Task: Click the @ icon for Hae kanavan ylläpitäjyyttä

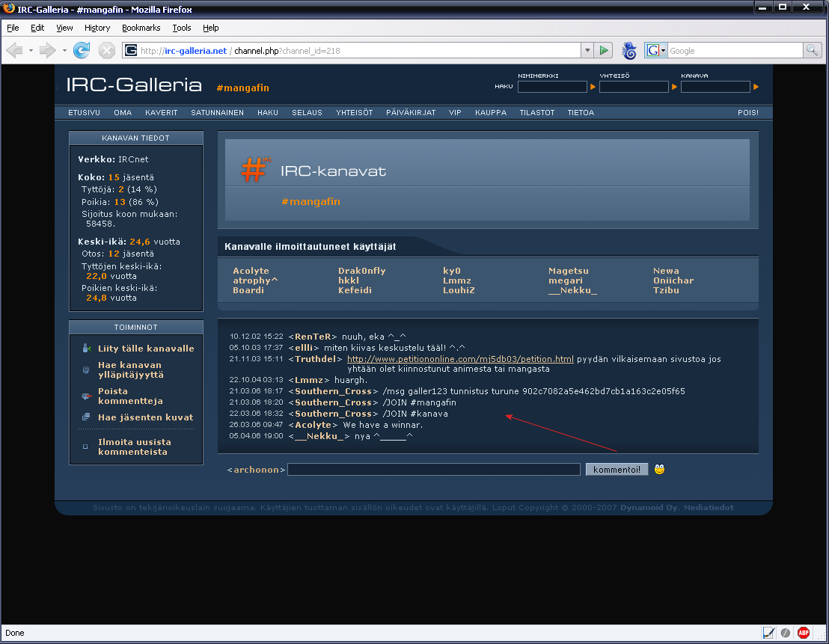Action: pos(85,369)
